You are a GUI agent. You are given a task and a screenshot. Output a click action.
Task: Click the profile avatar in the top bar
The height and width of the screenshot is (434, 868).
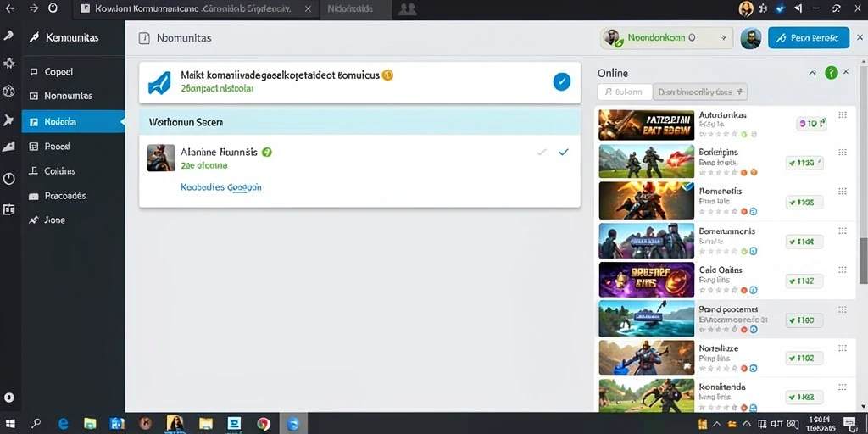click(746, 8)
